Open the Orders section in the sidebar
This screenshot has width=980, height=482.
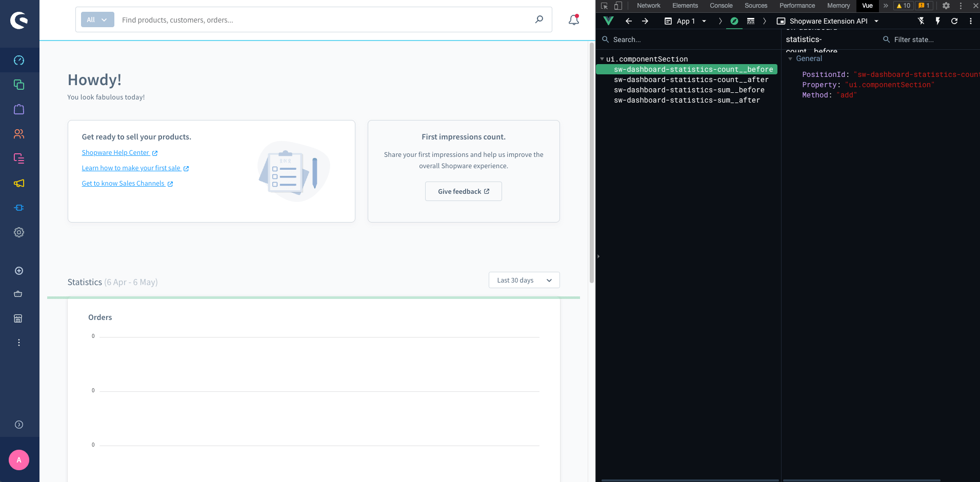pyautogui.click(x=19, y=109)
